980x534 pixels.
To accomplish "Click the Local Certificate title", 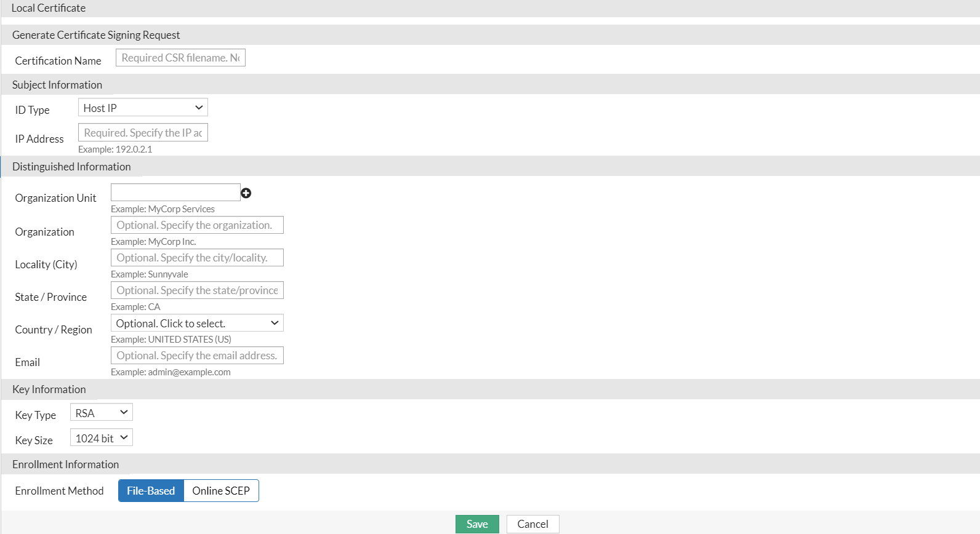I will click(x=49, y=8).
